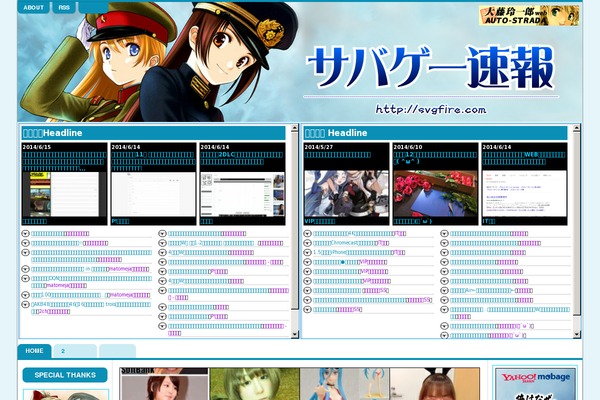
Task: Click the AUTO-STRADA banner image
Action: 529,16
